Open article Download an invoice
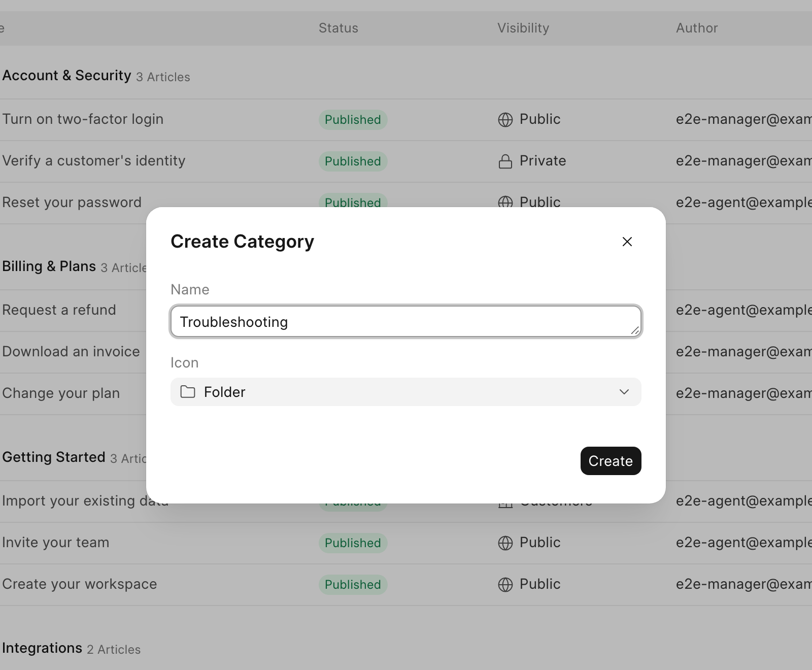The height and width of the screenshot is (670, 812). tap(71, 352)
